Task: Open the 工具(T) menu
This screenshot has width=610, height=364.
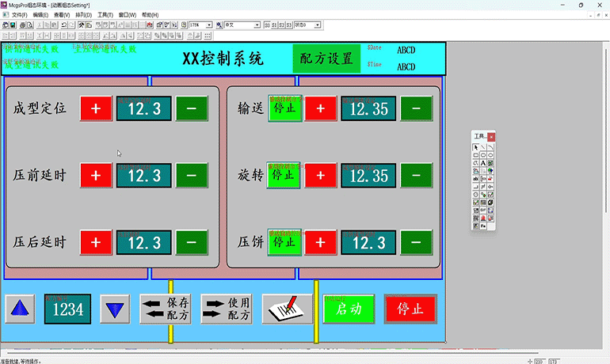Action: click(105, 15)
